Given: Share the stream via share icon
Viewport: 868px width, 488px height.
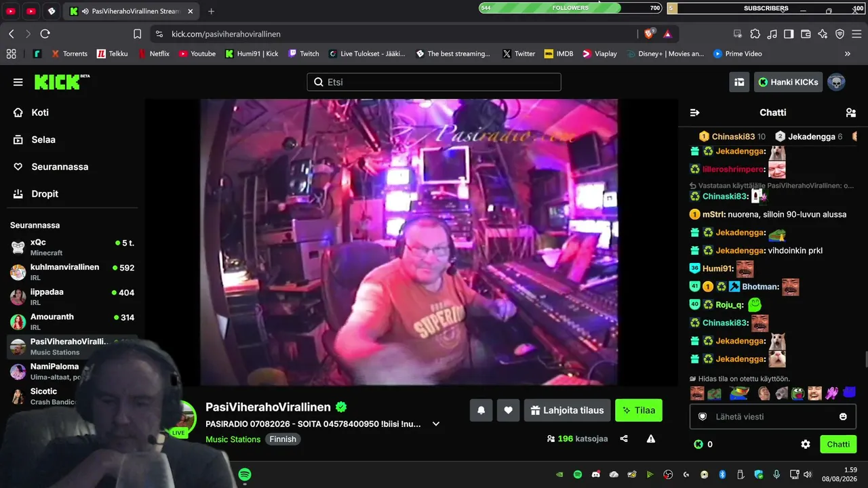Looking at the screenshot, I should (x=624, y=439).
